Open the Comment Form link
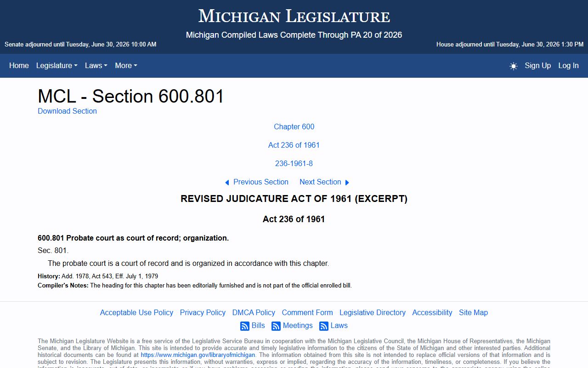This screenshot has height=368, width=588. (307, 312)
